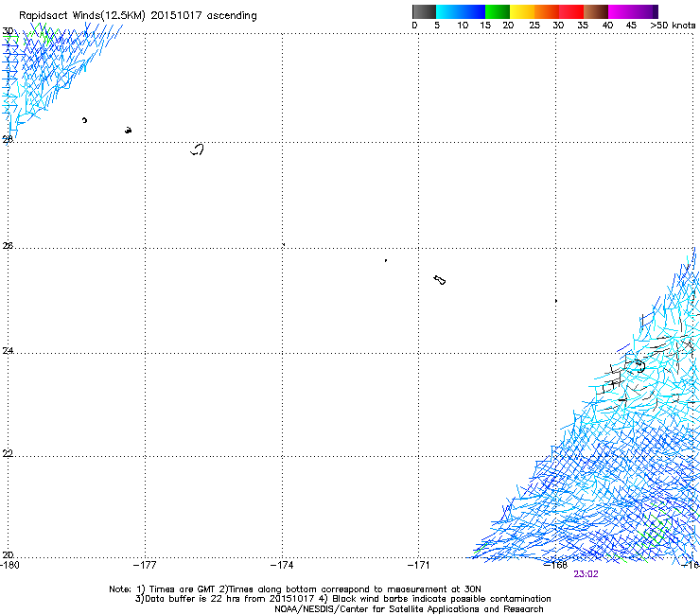Click the 'Rapidsact Winds(12.5KM) 20151017 ascending' title

[x=138, y=16]
